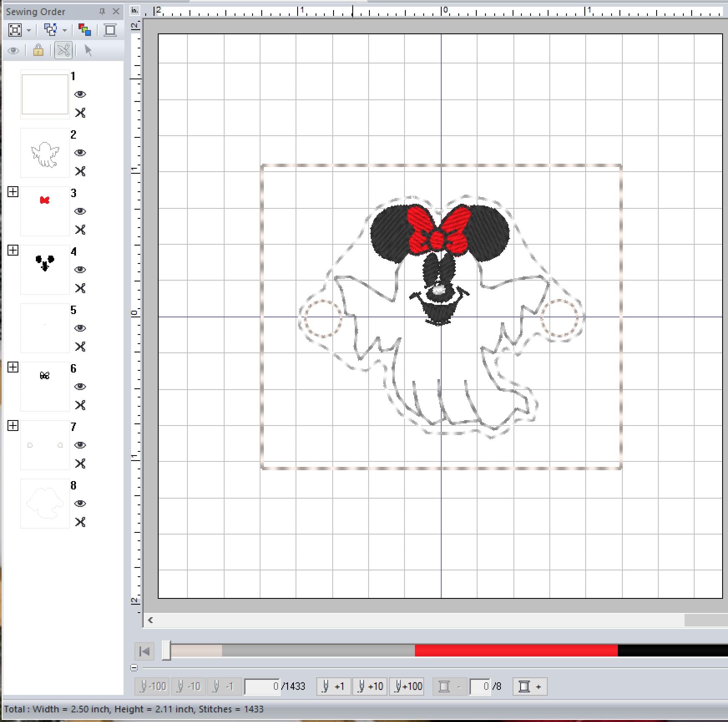Click the change color icon in Sewing Order toolbar

pos(85,30)
